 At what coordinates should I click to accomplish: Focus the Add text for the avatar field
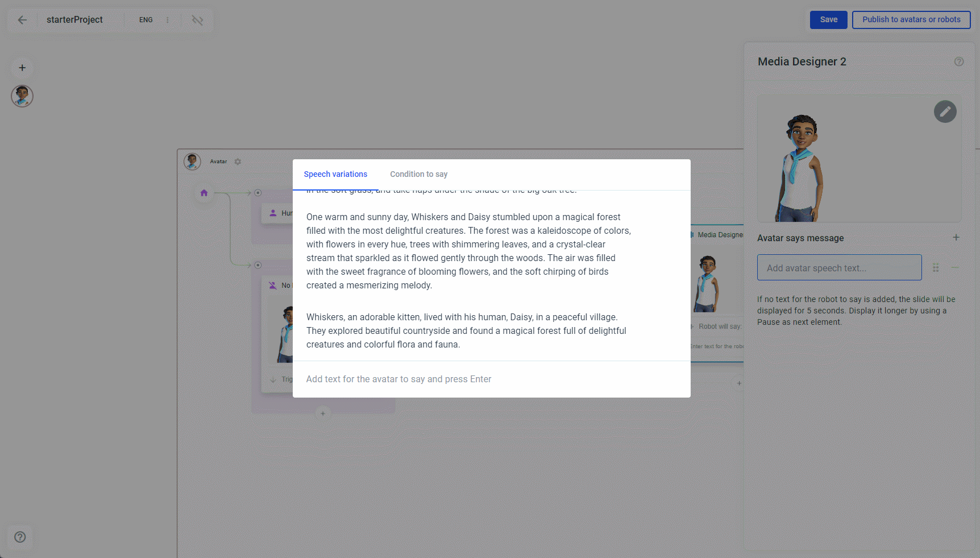492,379
